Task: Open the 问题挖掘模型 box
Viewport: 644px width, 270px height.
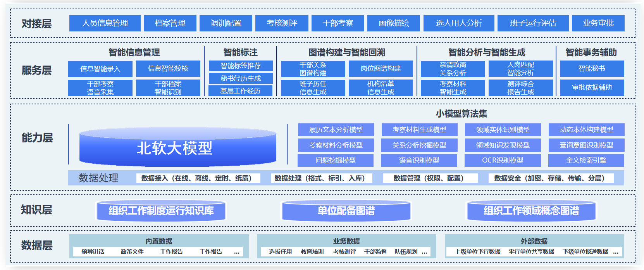Action: pos(336,160)
